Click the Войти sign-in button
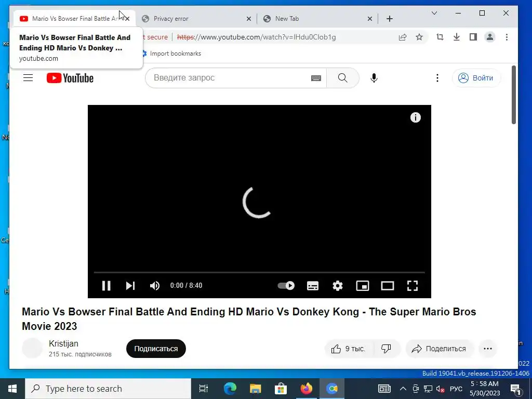 [476, 78]
